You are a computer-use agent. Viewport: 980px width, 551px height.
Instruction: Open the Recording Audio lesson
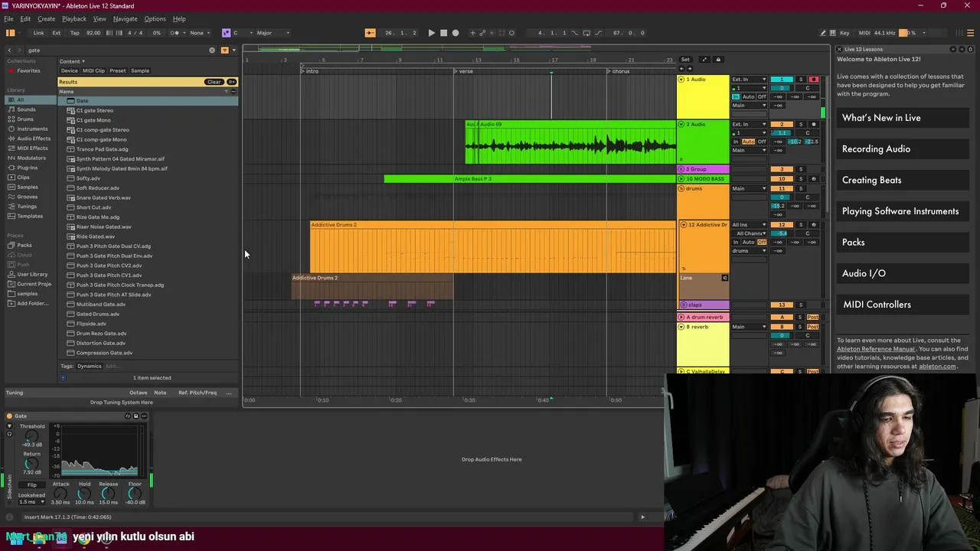pyautogui.click(x=903, y=149)
